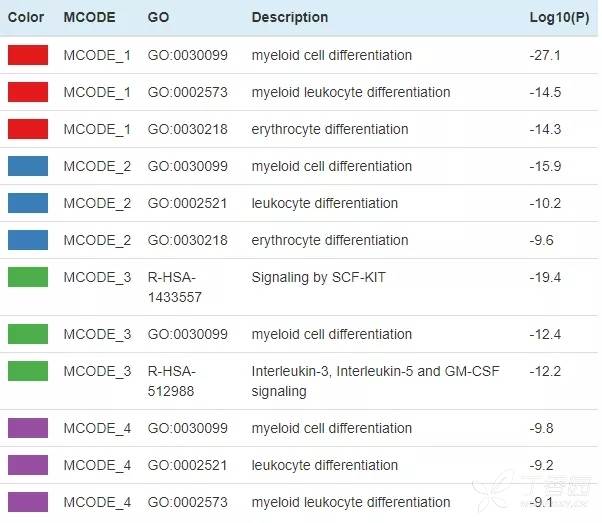Click the R-HSA-1433557 identifier
The height and width of the screenshot is (523, 602).
(175, 287)
